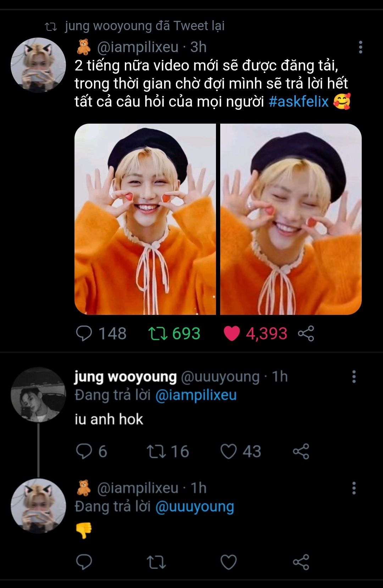Like the thumbs-down emoji tweet
The image size is (383, 588).
coord(228,562)
